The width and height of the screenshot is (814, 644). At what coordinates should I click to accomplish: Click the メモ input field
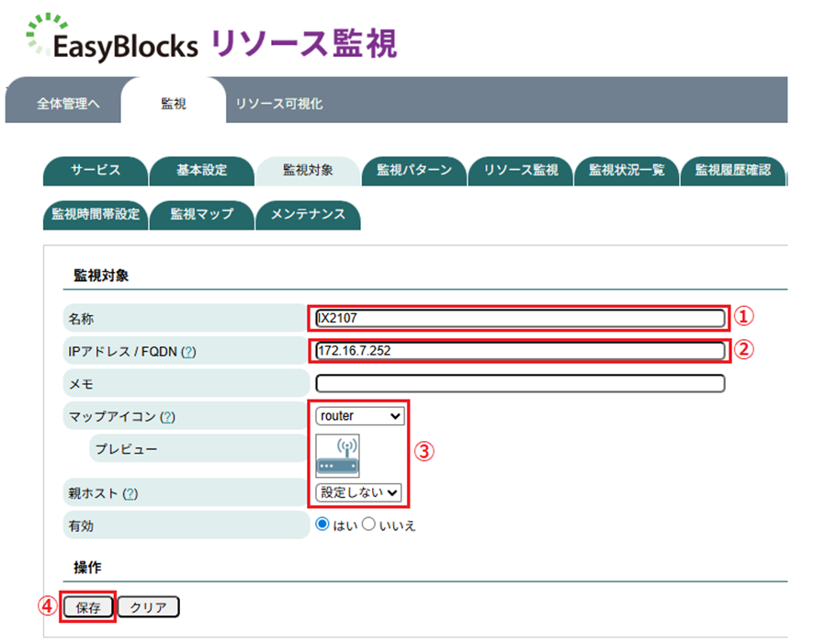click(x=520, y=383)
